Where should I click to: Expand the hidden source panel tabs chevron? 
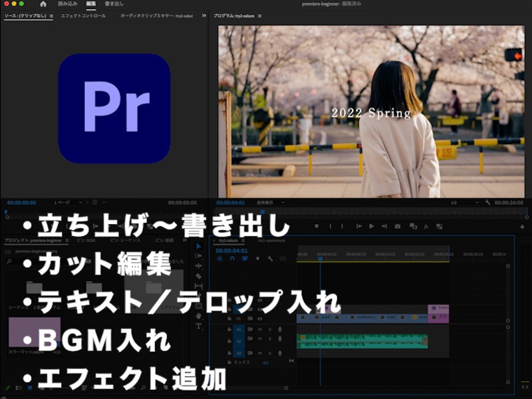[204, 15]
